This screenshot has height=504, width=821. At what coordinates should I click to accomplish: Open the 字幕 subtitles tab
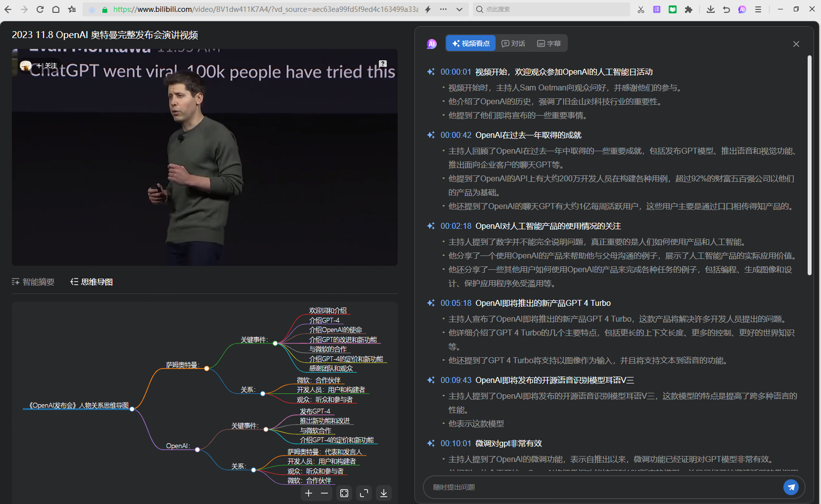pyautogui.click(x=549, y=43)
